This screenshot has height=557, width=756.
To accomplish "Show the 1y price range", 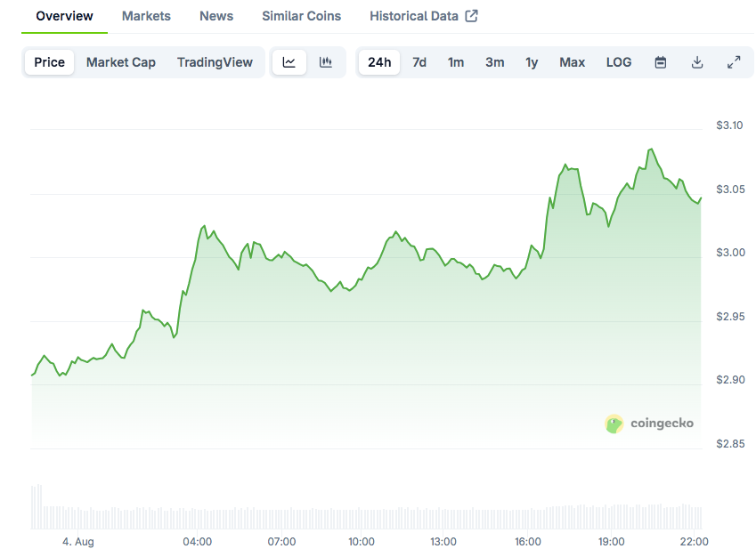I will coord(532,62).
